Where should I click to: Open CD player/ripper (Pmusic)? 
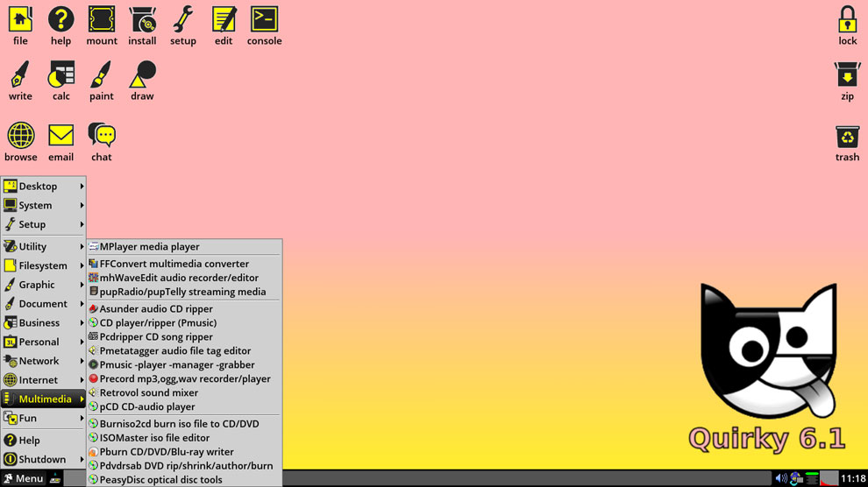pos(184,323)
